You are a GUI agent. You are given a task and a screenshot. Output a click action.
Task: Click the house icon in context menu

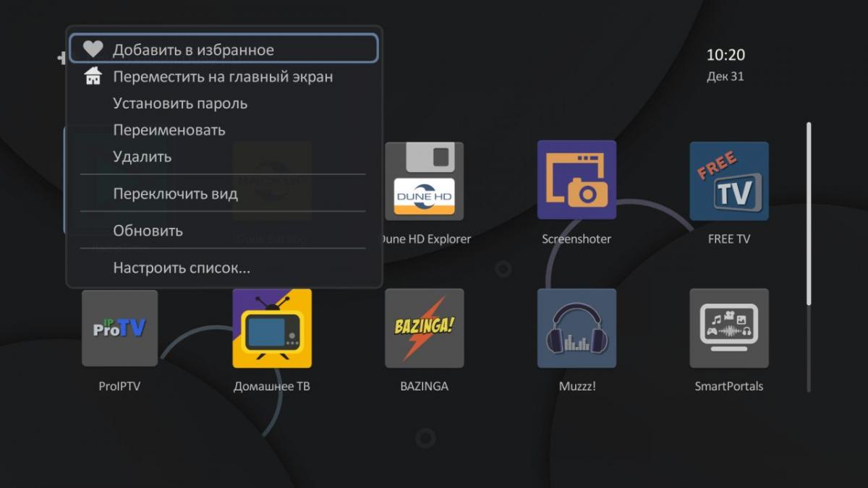[x=93, y=76]
